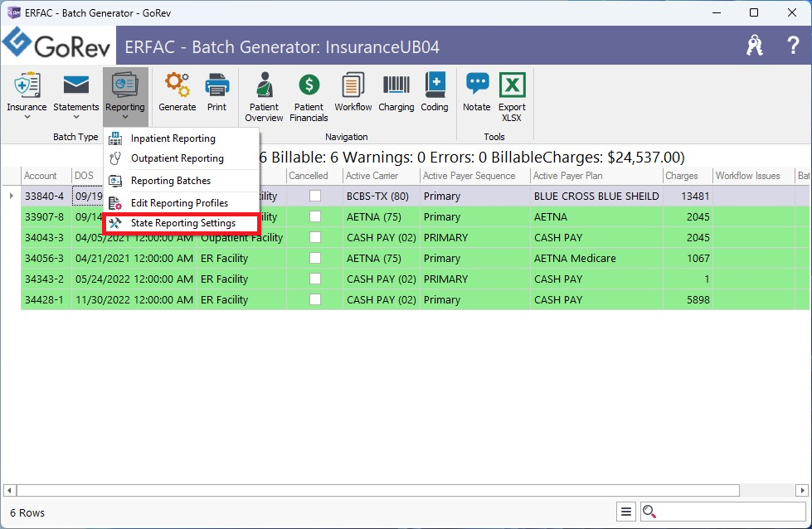Open Patient Overview
The width and height of the screenshot is (812, 529).
pyautogui.click(x=264, y=97)
